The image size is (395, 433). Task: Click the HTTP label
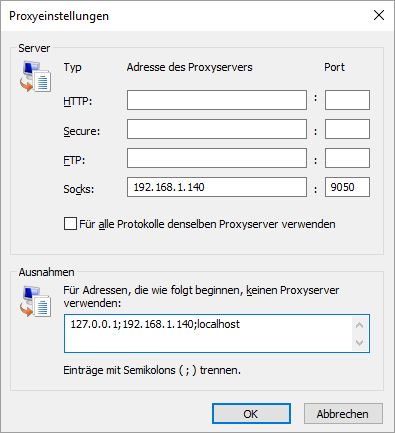(x=78, y=101)
